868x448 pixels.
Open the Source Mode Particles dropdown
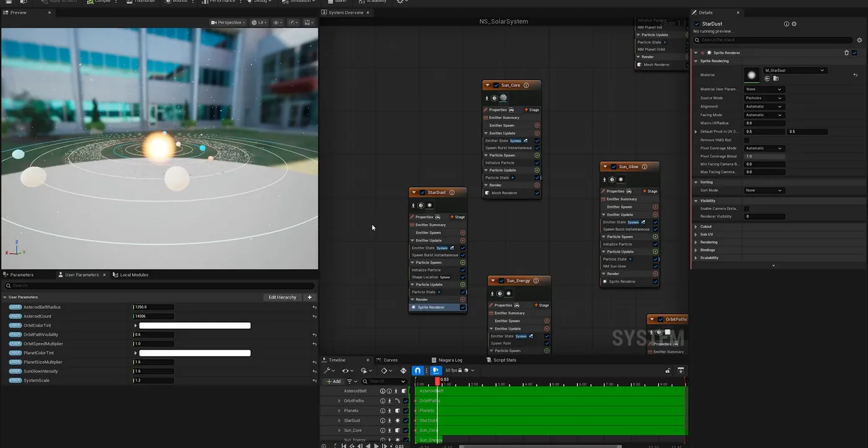[764, 98]
